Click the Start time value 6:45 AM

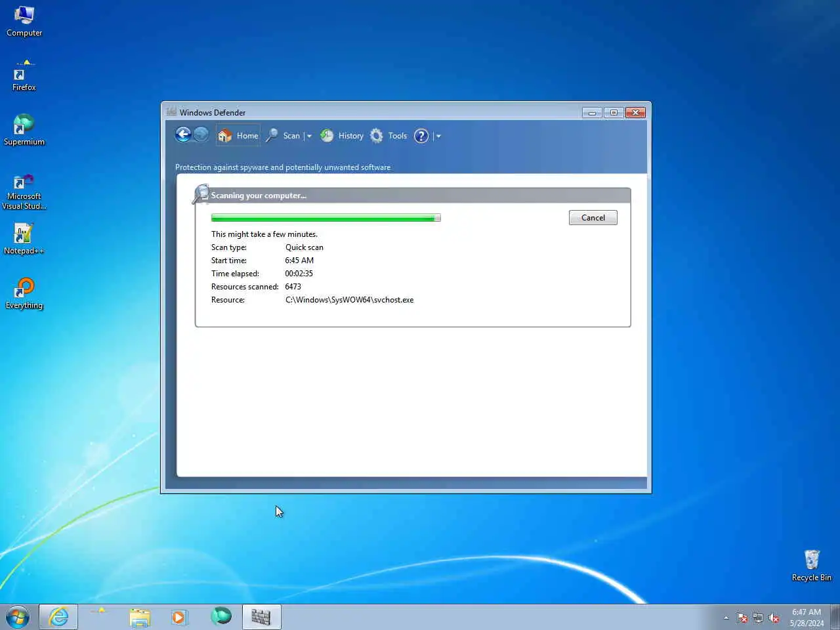pyautogui.click(x=299, y=261)
